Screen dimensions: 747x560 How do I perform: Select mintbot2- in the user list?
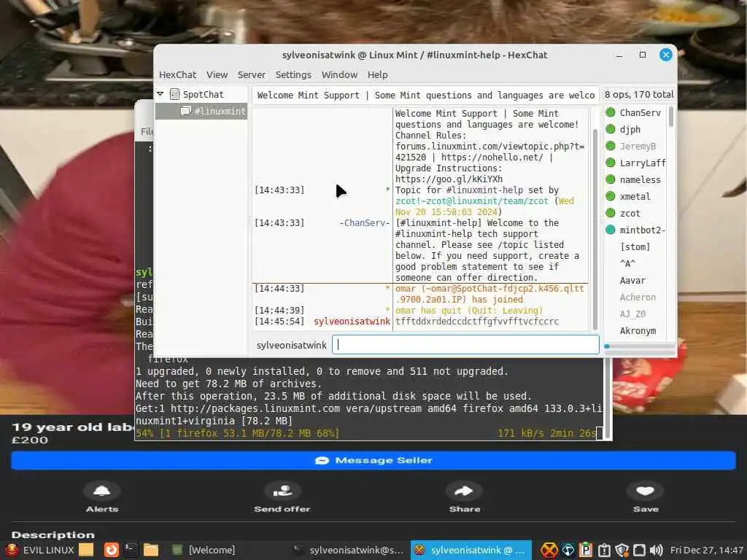(642, 230)
